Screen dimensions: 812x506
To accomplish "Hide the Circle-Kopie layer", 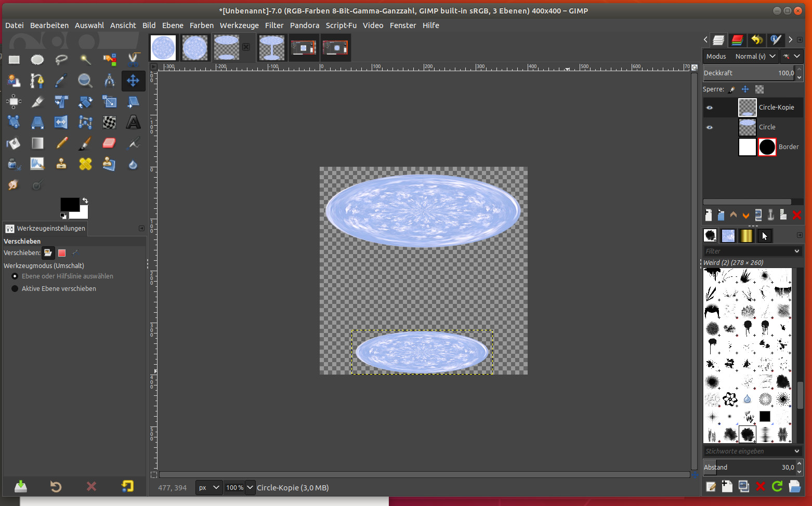I will pyautogui.click(x=710, y=108).
